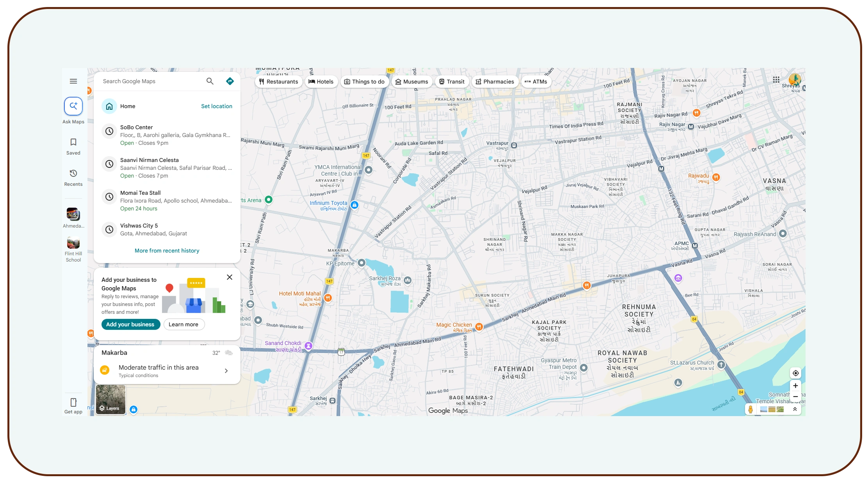Open Recents history panel
This screenshot has height=484, width=868.
click(73, 178)
